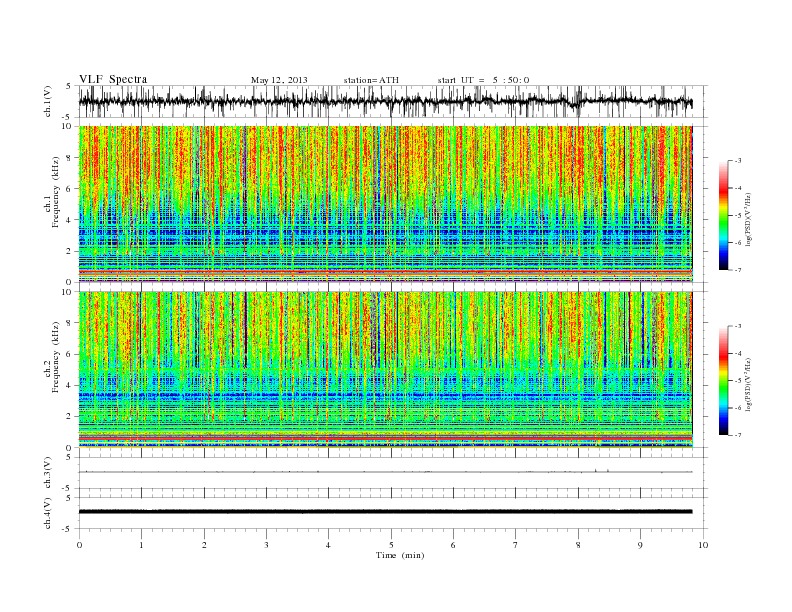The height and width of the screenshot is (612, 792).
Task: Select the "start UT = 5 :50: 0" text
Action: (x=483, y=80)
